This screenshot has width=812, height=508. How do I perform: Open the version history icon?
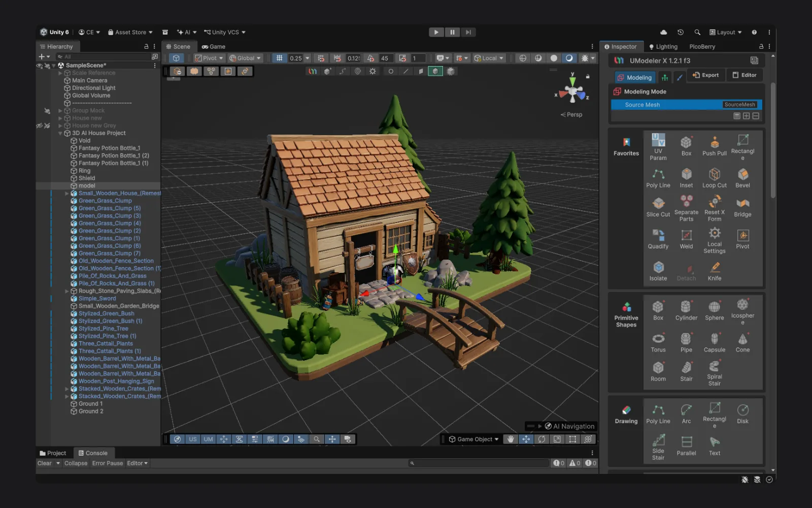click(x=681, y=32)
